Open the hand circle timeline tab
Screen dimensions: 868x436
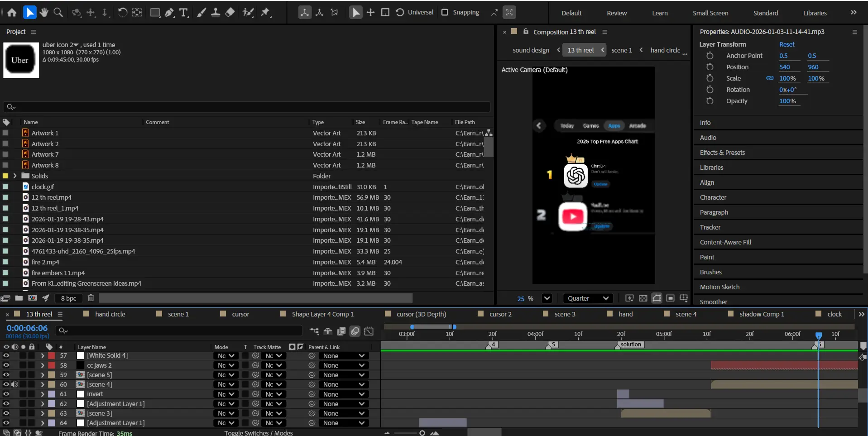110,314
